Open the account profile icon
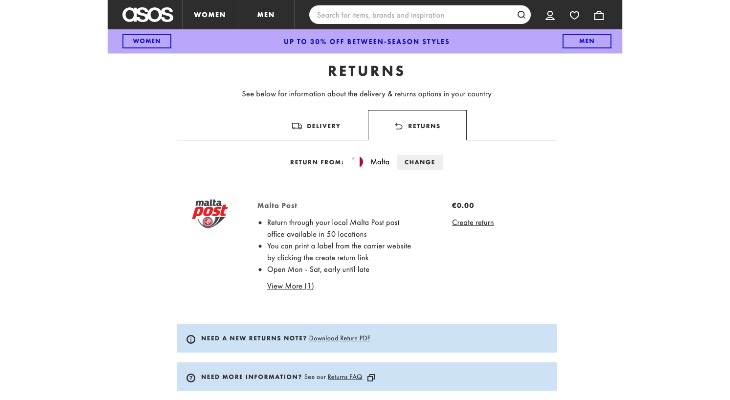 (550, 15)
